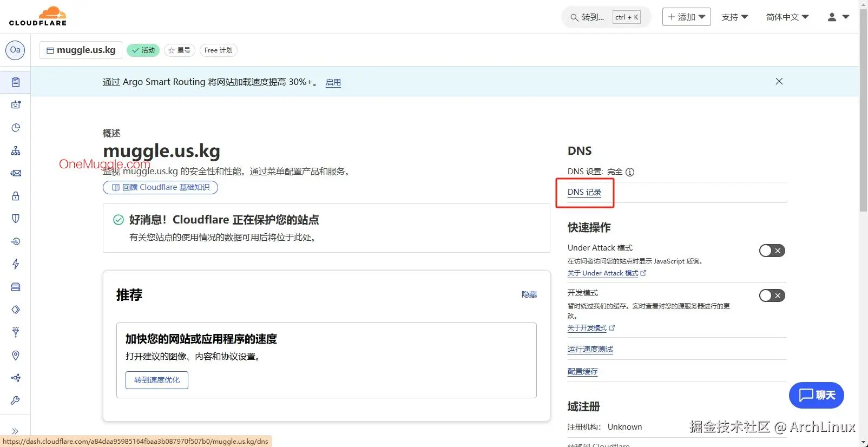This screenshot has width=868, height=447.
Task: Click the muggle.us.kg domain button
Action: (81, 50)
